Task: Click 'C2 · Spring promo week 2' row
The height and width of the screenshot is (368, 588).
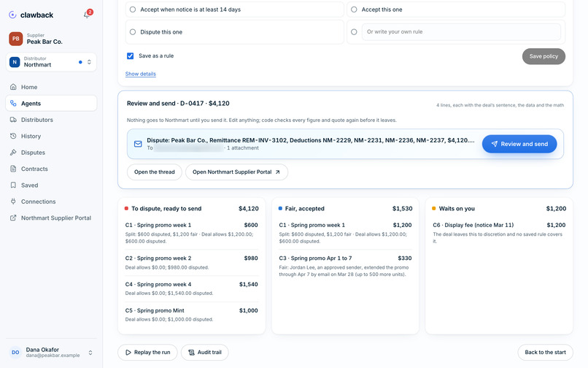Action: (192, 262)
